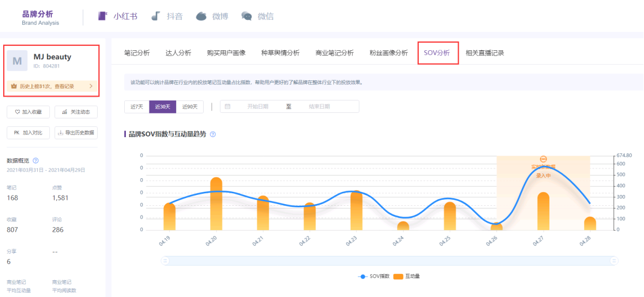Screen dimensions: 644x297
Task: Select the 近7天 time range
Action: [x=137, y=106]
